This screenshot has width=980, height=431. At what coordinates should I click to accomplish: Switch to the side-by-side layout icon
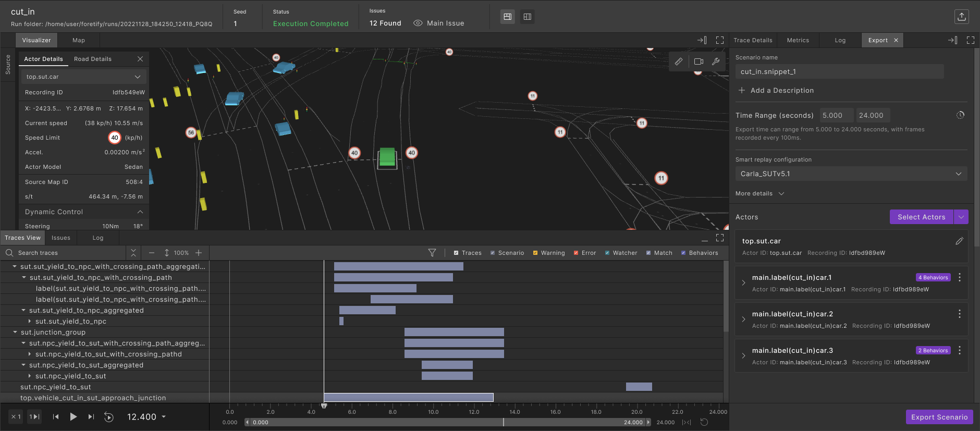[x=528, y=17]
